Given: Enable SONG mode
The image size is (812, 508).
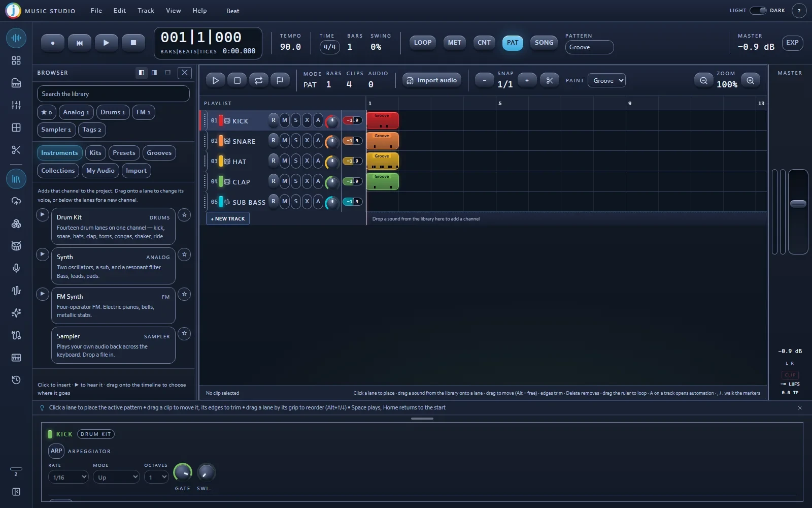Looking at the screenshot, I should point(544,43).
